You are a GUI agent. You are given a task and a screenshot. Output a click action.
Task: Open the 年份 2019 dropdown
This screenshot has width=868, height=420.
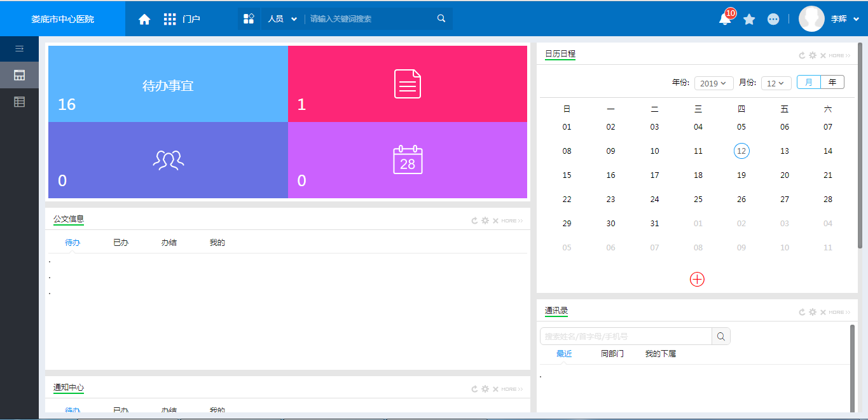point(714,83)
